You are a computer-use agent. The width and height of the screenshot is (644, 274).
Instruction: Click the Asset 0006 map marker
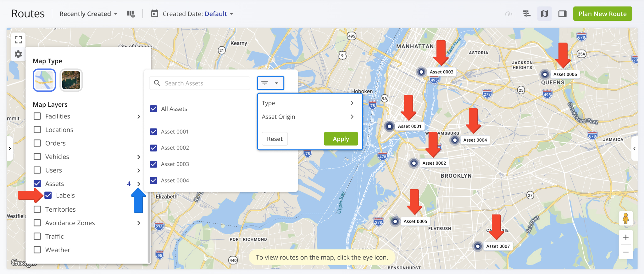545,74
